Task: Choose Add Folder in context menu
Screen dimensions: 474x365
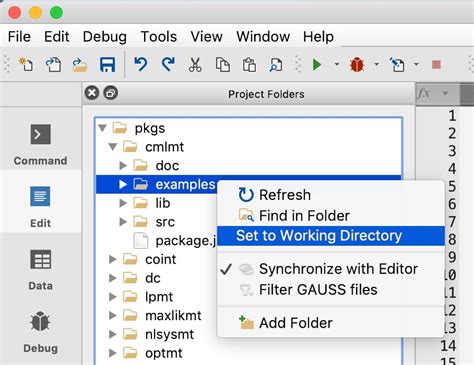Action: (331, 323)
